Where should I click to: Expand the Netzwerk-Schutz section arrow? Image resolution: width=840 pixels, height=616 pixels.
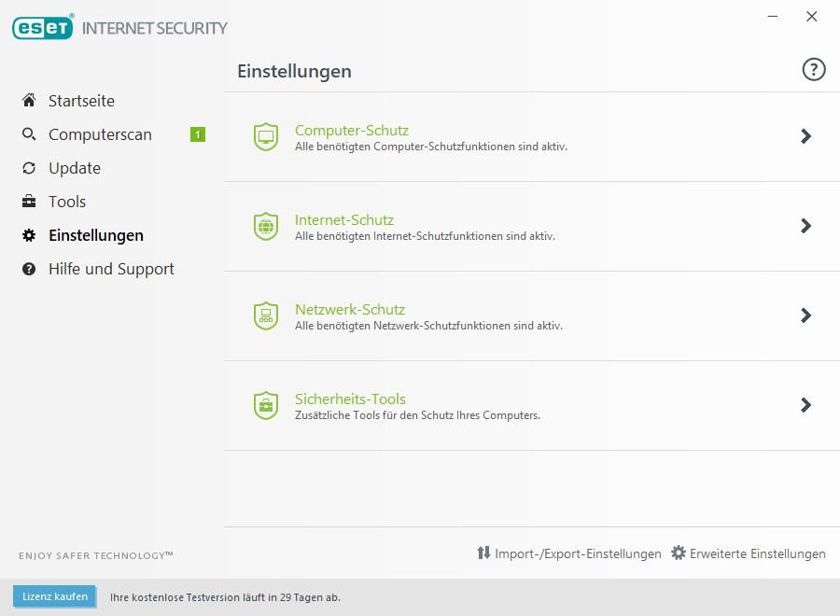805,315
